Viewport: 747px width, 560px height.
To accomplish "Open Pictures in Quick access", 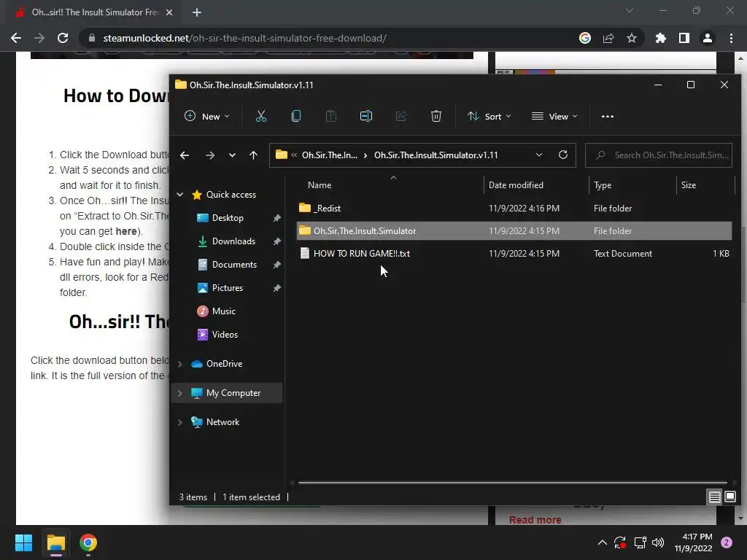I will pos(228,287).
